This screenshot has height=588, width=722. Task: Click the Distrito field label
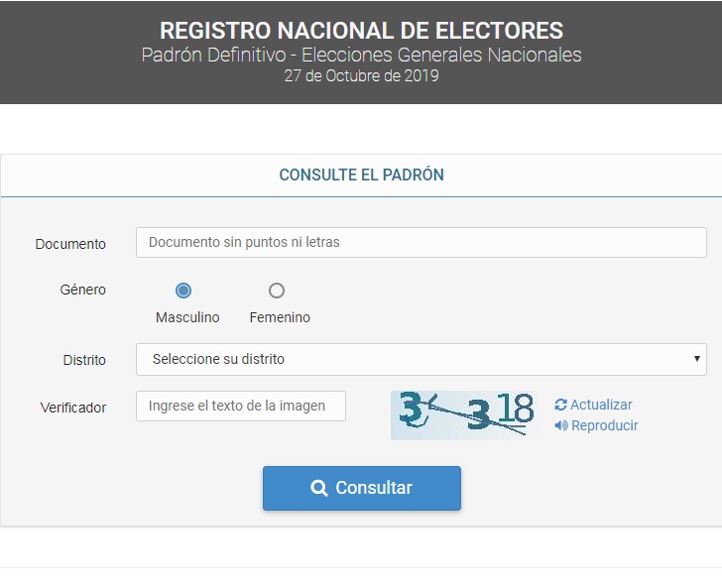[x=84, y=360]
